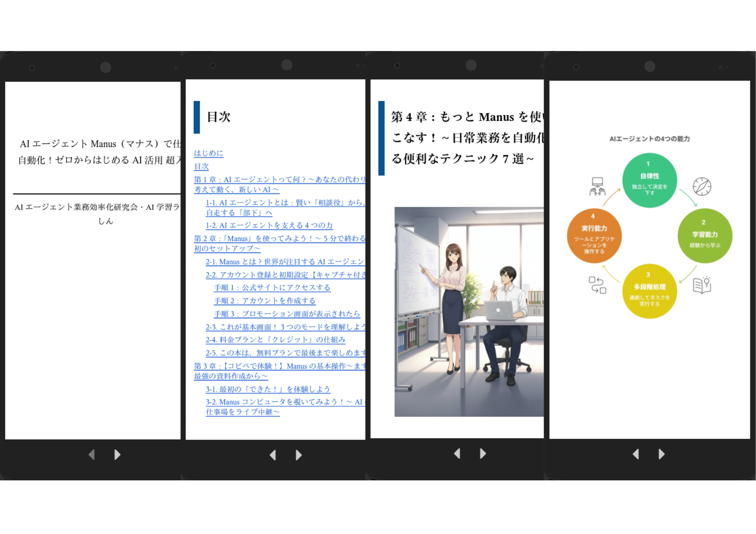Open 3-1. 最初の「できた!」 link

(x=268, y=389)
